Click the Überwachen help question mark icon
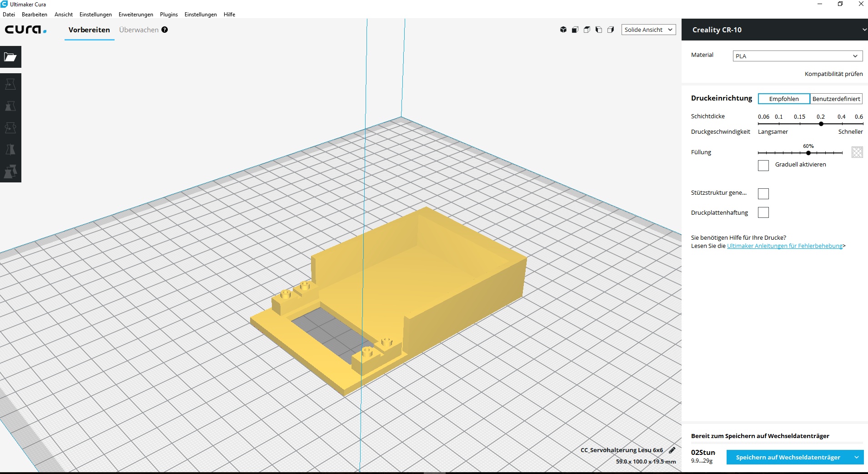 coord(165,30)
